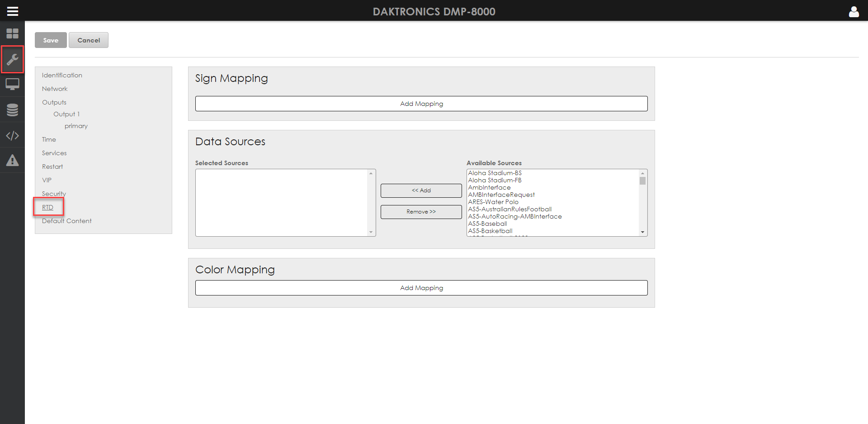
Task: Click Add Mapping under Color Mapping
Action: click(421, 288)
